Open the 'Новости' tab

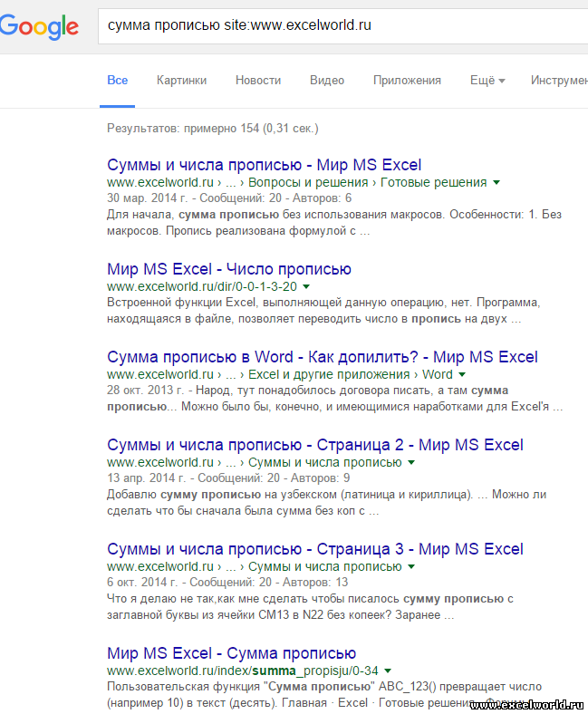coord(258,80)
